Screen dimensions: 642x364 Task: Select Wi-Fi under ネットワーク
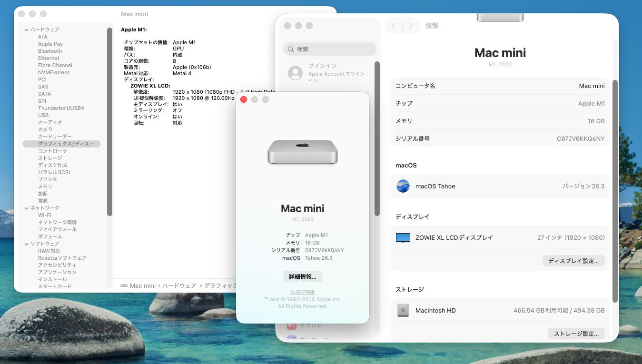pyautogui.click(x=45, y=215)
